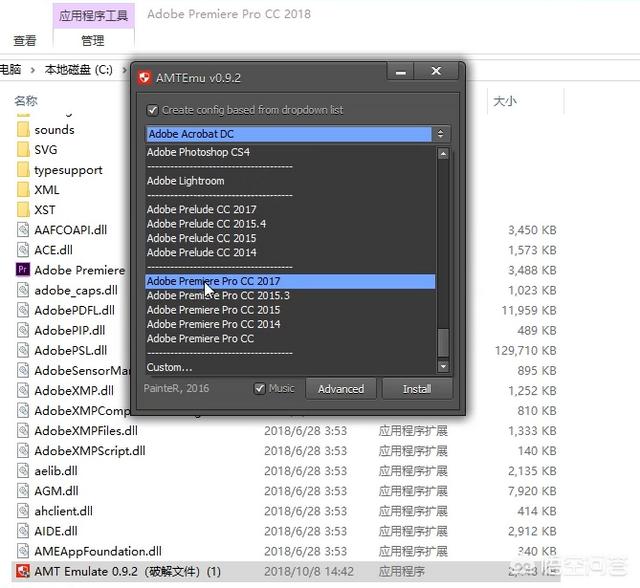This screenshot has width=640, height=588.
Task: Click the AdobeXMPScript.dll file icon
Action: tap(23, 450)
